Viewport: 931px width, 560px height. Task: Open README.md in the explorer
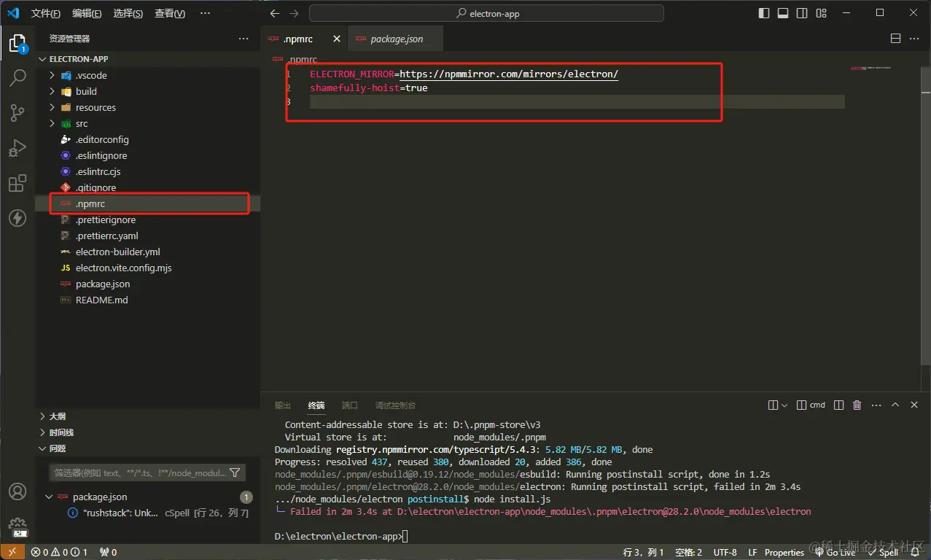148,300
